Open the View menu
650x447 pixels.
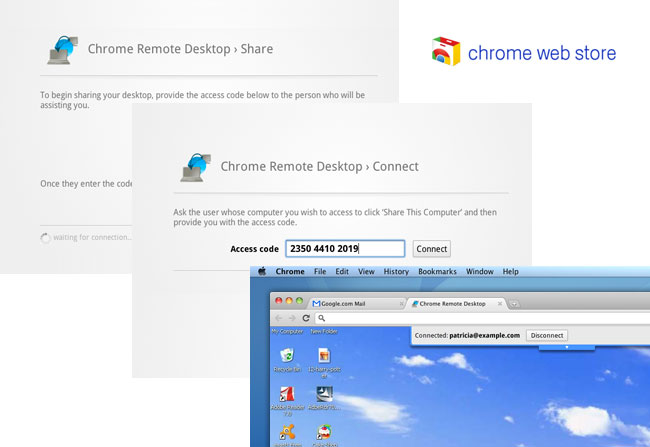pyautogui.click(x=366, y=271)
